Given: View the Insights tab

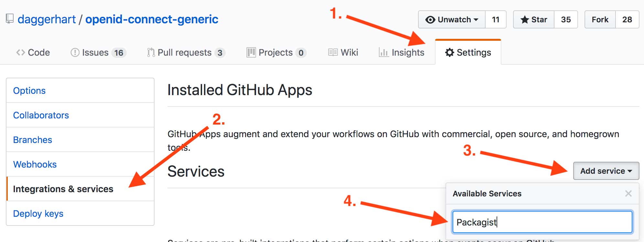Looking at the screenshot, I should point(402,52).
